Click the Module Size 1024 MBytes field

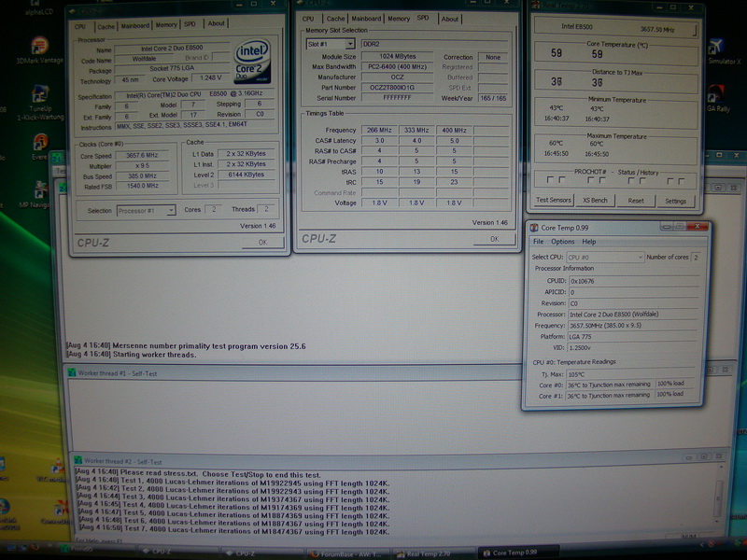pos(397,56)
